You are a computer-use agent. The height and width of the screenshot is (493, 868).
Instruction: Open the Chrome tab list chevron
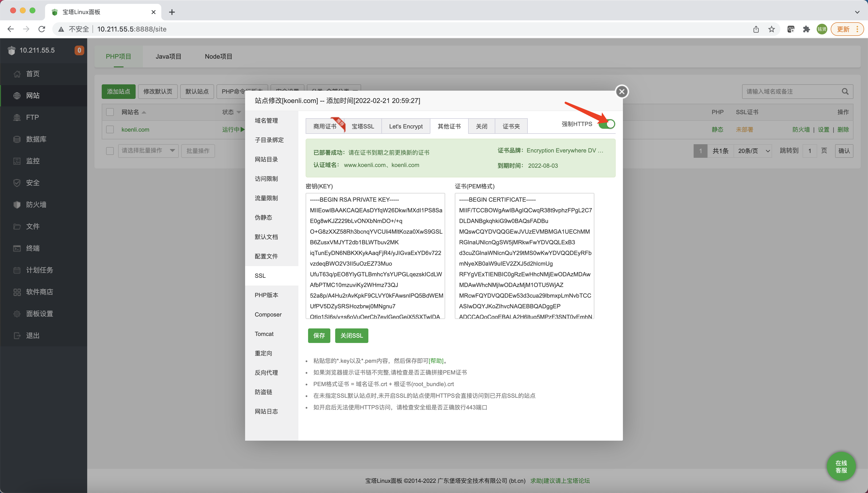tap(857, 12)
